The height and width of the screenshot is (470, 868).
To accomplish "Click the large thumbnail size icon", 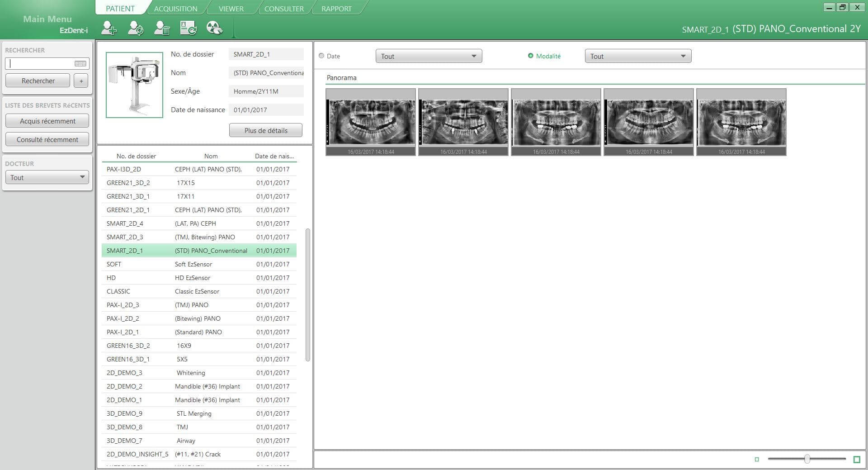I will click(x=856, y=460).
